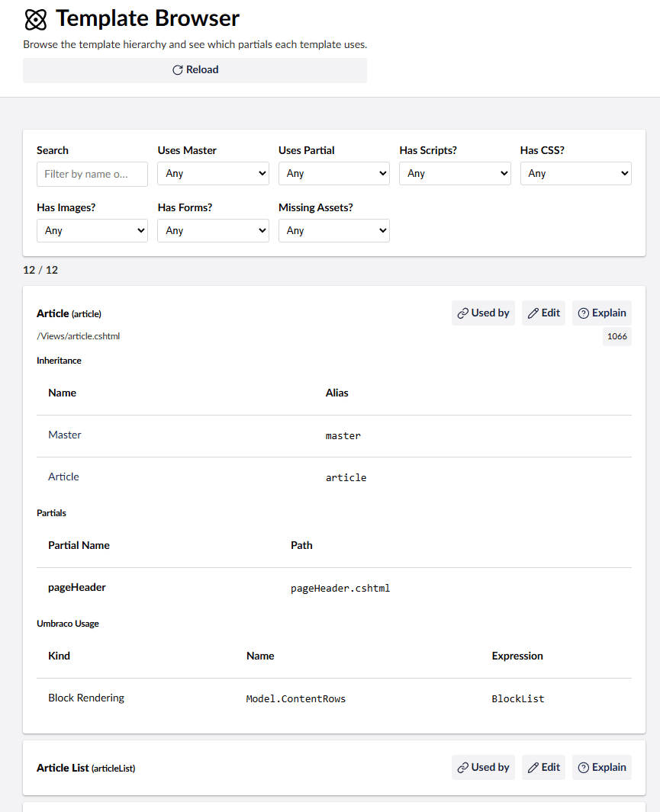Open the Missing Assets? dropdown
The width and height of the screenshot is (660, 812).
(334, 230)
